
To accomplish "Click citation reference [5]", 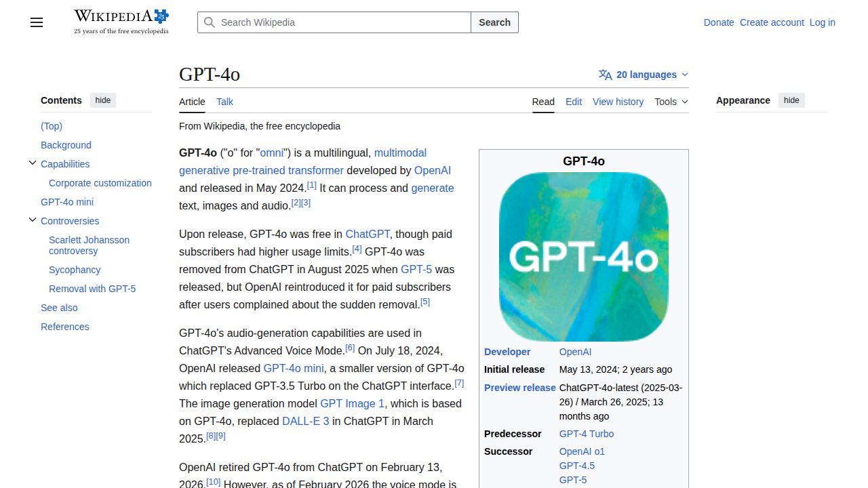I will (x=425, y=302).
